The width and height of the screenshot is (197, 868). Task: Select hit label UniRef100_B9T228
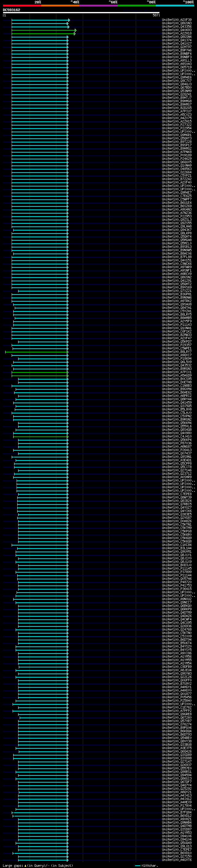tap(177, 142)
